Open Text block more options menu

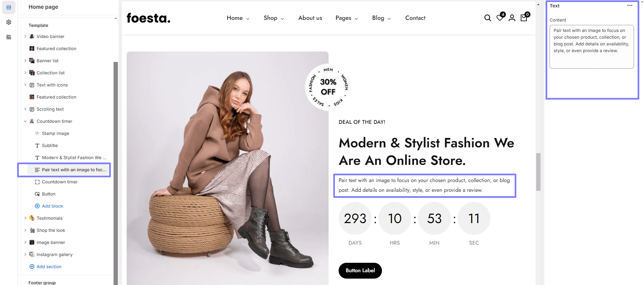630,6
